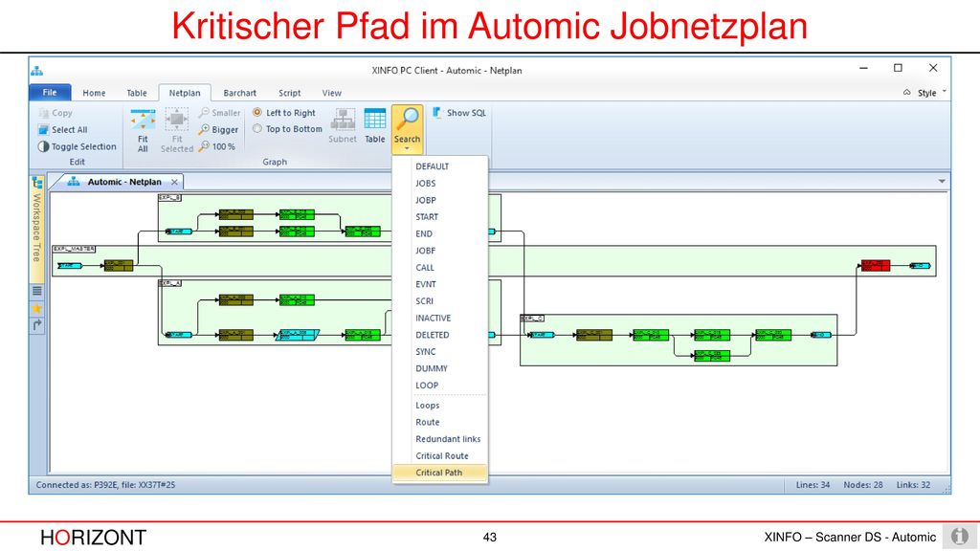Image resolution: width=980 pixels, height=551 pixels.
Task: Click the Nodes: 28 status entry
Action: [863, 485]
